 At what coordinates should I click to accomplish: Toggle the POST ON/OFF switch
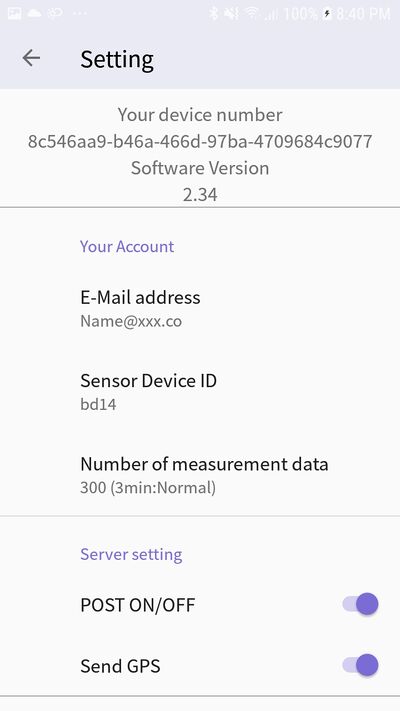pyautogui.click(x=361, y=604)
